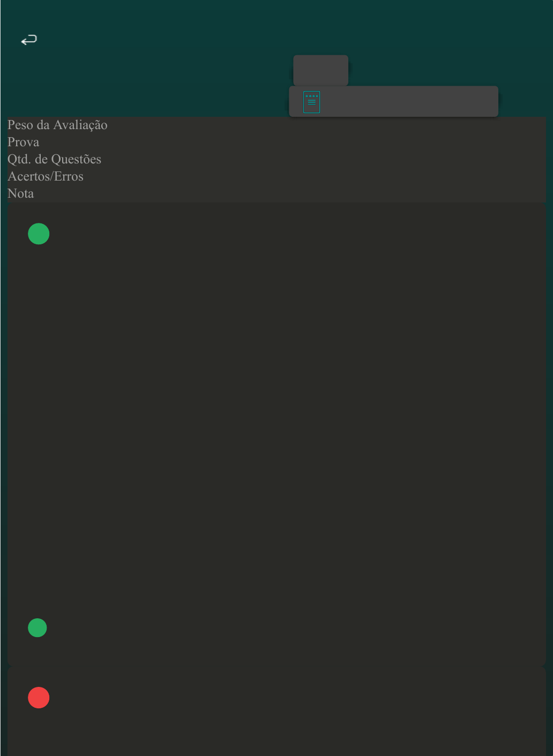This screenshot has width=553, height=756.
Task: Click the teal header area beside the back arrow
Action: (x=161, y=40)
